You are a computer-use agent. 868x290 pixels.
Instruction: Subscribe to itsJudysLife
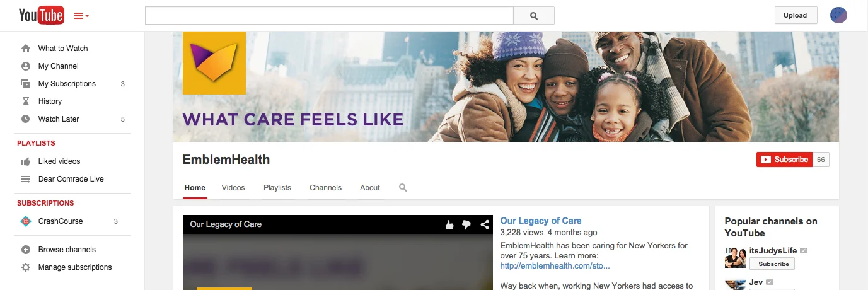(773, 264)
